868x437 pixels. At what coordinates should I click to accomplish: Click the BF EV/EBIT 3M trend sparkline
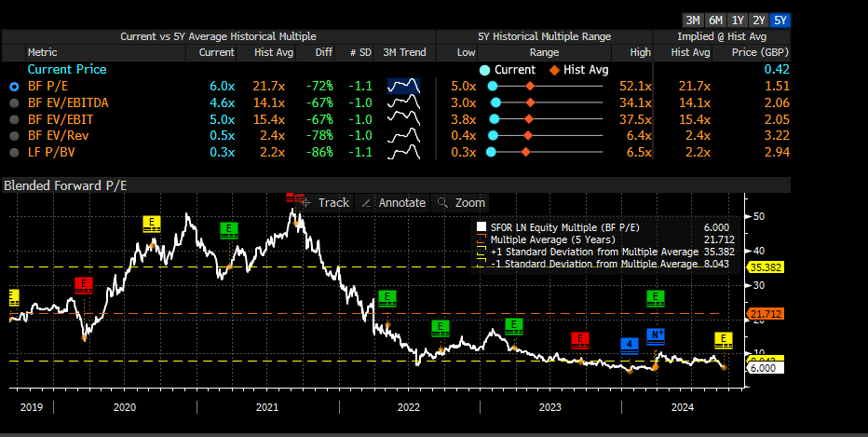(403, 119)
